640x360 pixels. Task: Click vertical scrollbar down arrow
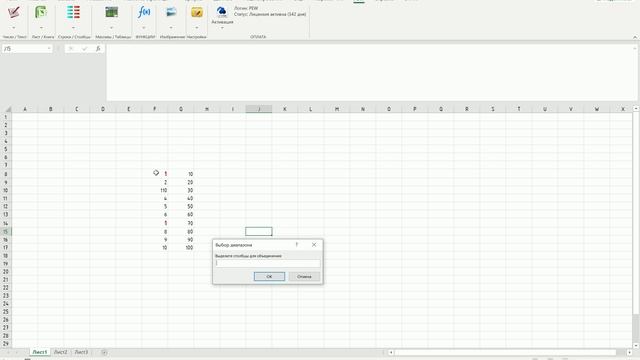[x=636, y=345]
